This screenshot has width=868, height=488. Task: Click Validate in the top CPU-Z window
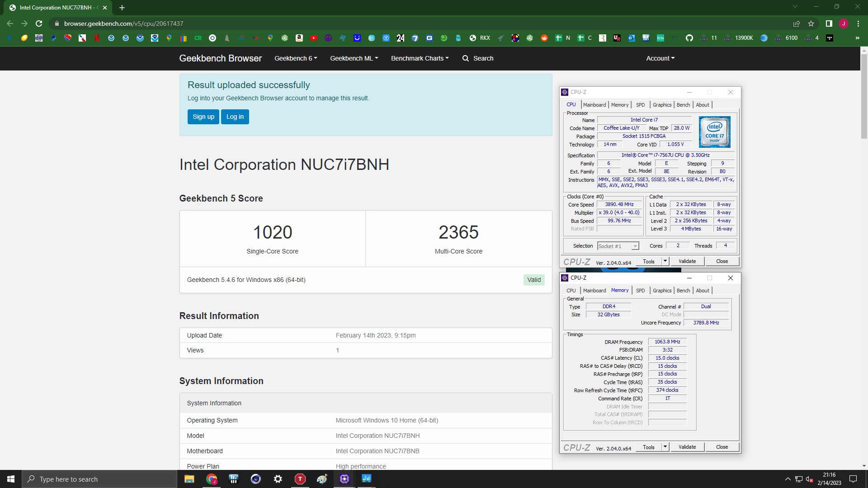tap(687, 261)
